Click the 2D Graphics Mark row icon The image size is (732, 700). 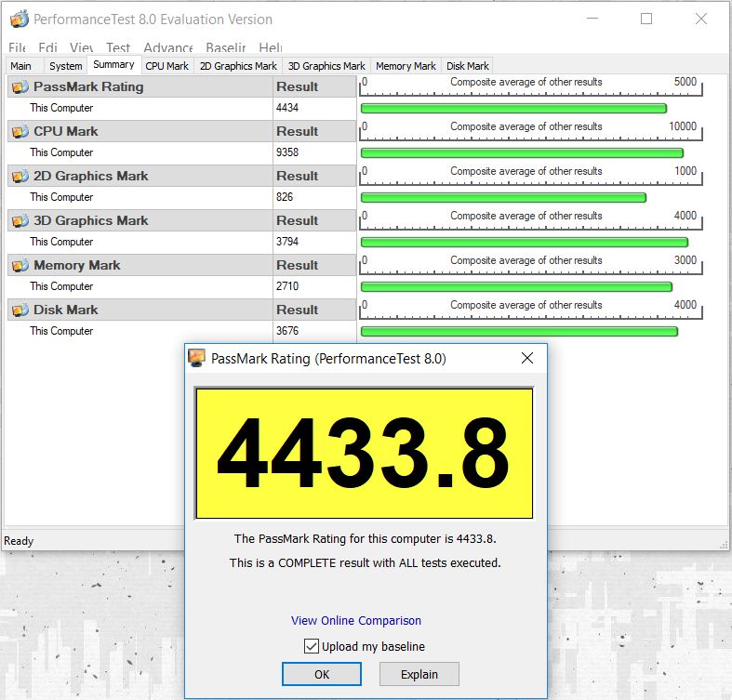(x=20, y=177)
